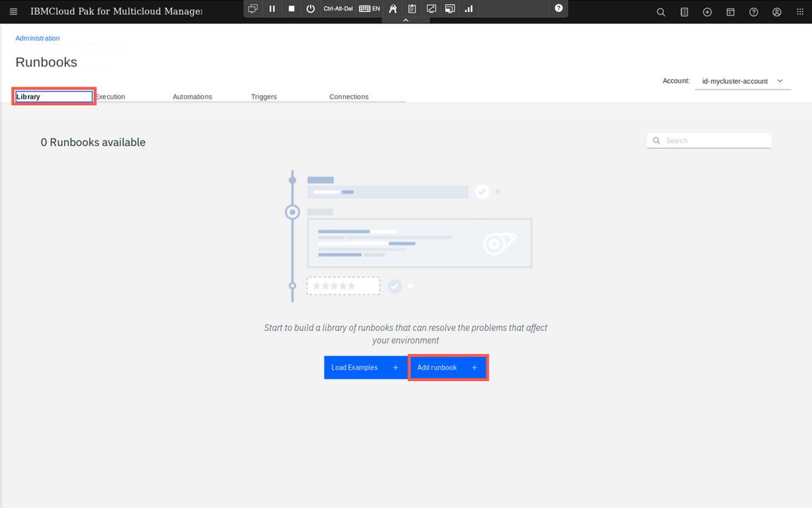Select the Library tab
The width and height of the screenshot is (812, 508).
pos(54,97)
